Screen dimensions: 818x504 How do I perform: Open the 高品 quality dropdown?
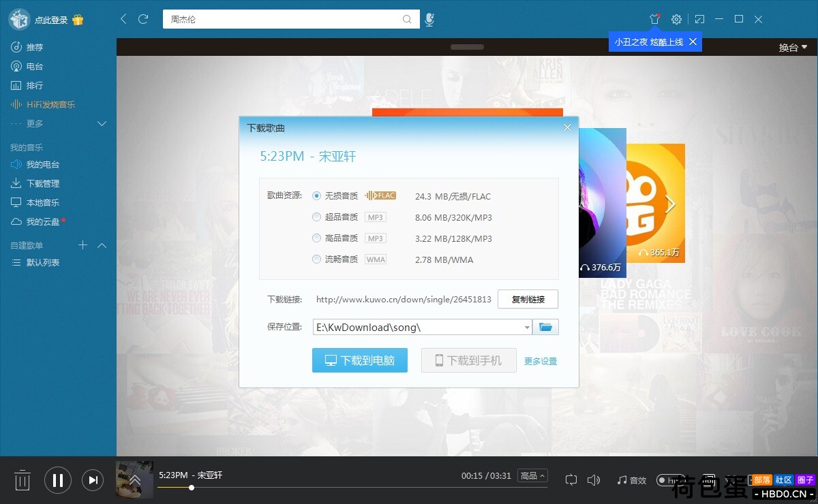coord(533,475)
